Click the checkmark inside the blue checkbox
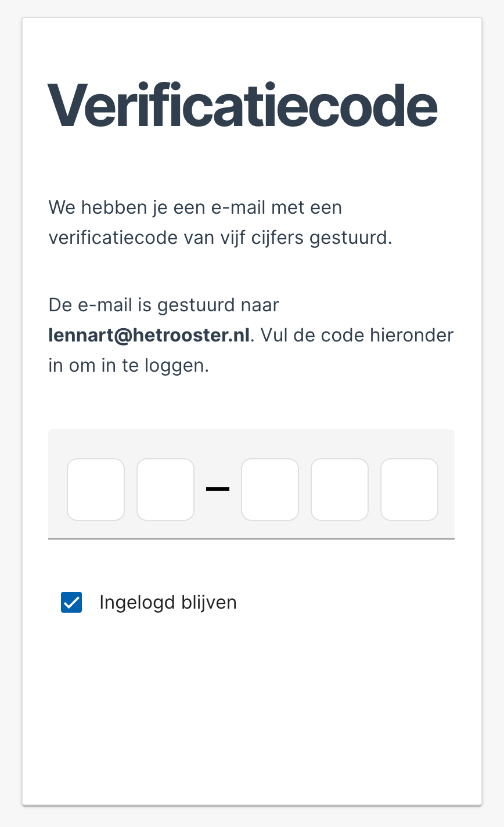Viewport: 504px width, 827px height. (71, 602)
